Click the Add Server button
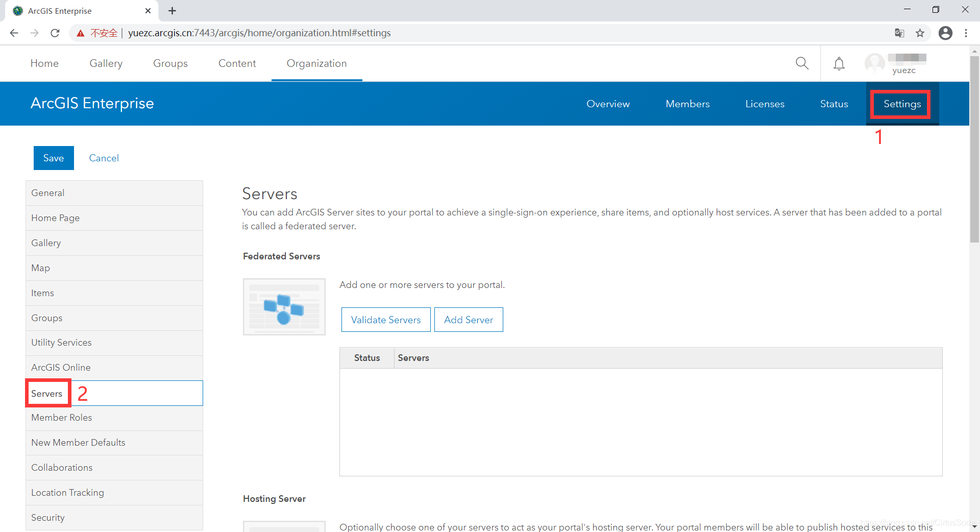The width and height of the screenshot is (980, 532). (x=469, y=320)
